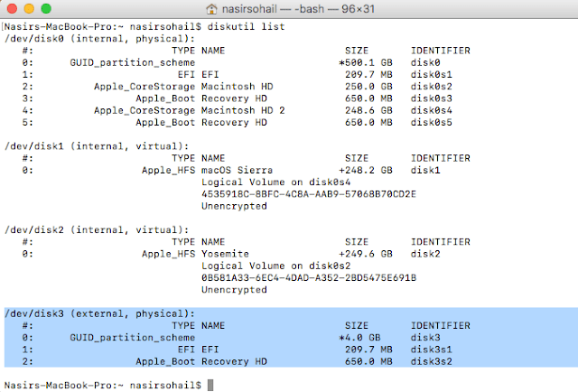
Task: Click the yellow minimize window button
Action: [29, 8]
